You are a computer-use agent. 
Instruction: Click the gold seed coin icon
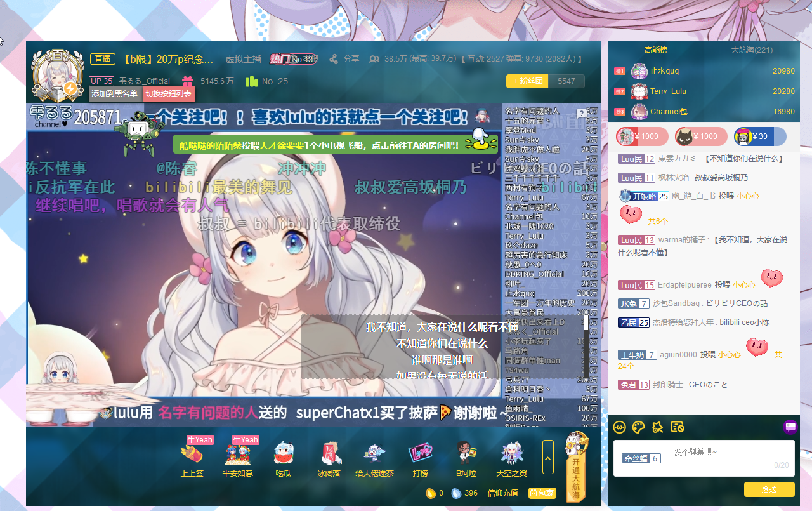pyautogui.click(x=430, y=493)
